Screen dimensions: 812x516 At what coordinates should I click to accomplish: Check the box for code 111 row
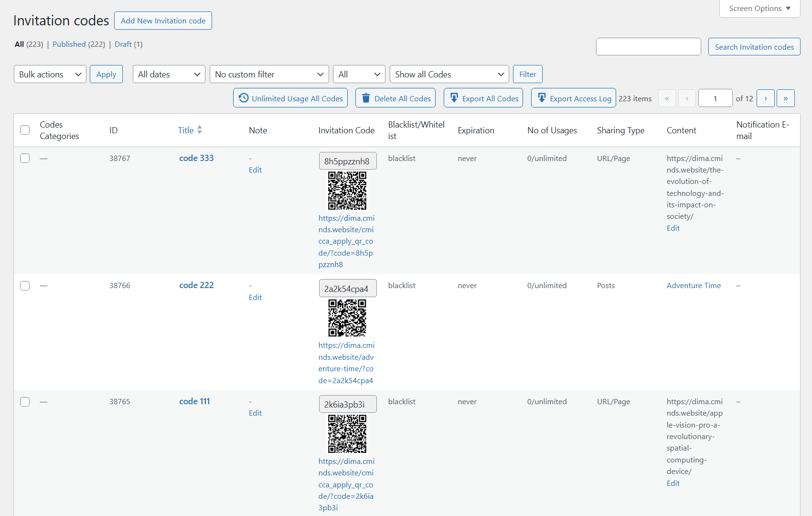pyautogui.click(x=25, y=402)
